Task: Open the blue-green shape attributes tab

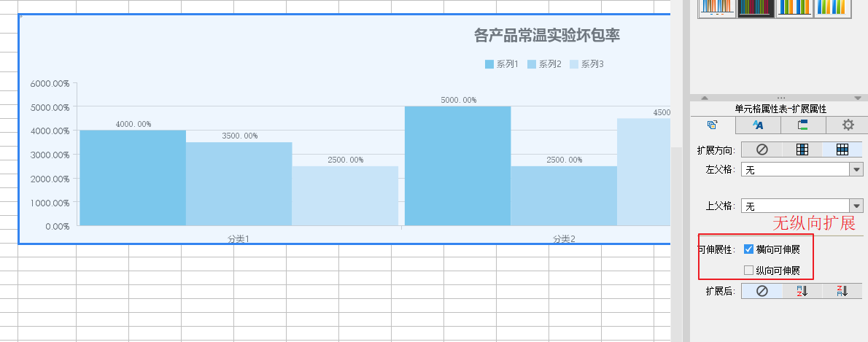Action: tap(802, 125)
